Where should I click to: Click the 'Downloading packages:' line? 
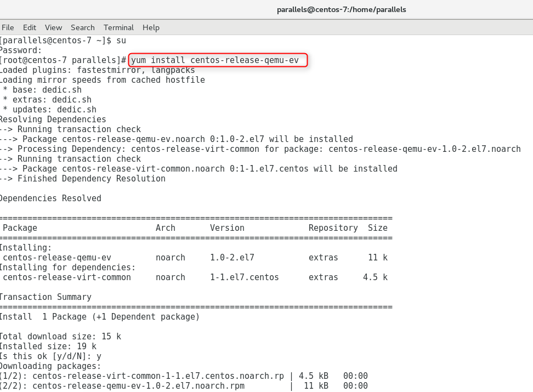50,366
